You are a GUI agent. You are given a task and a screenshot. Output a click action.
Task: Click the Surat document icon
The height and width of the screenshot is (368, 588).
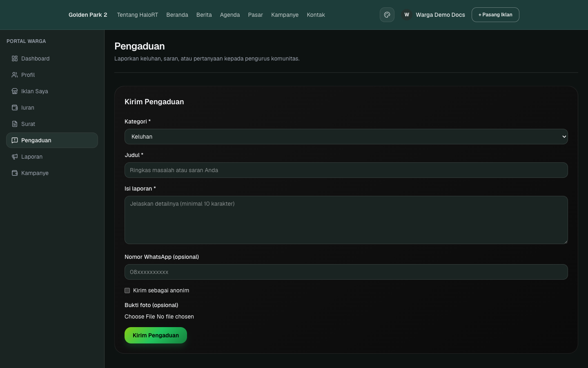(15, 124)
